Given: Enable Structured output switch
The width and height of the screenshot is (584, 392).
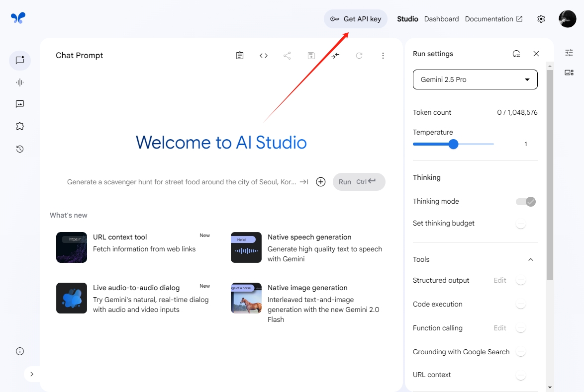Looking at the screenshot, I should pos(521,280).
